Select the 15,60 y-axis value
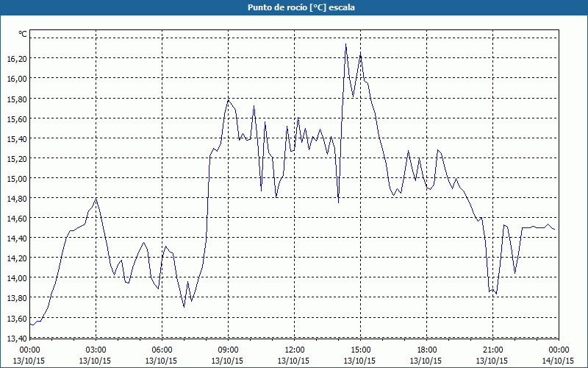The height and width of the screenshot is (368, 588). [x=17, y=118]
